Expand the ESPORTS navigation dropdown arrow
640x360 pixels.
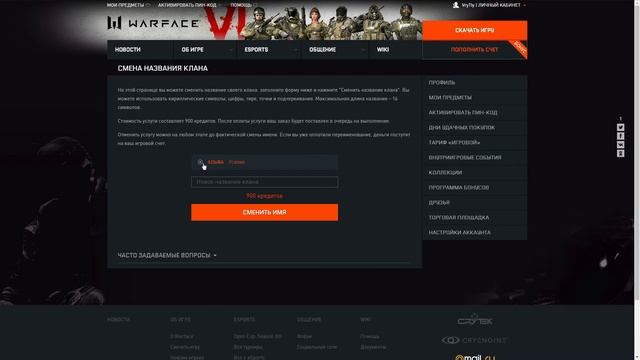coord(296,50)
